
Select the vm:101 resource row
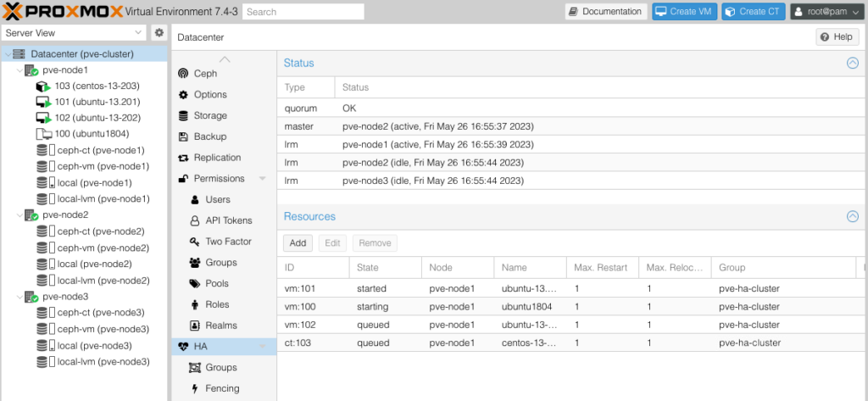click(x=572, y=288)
